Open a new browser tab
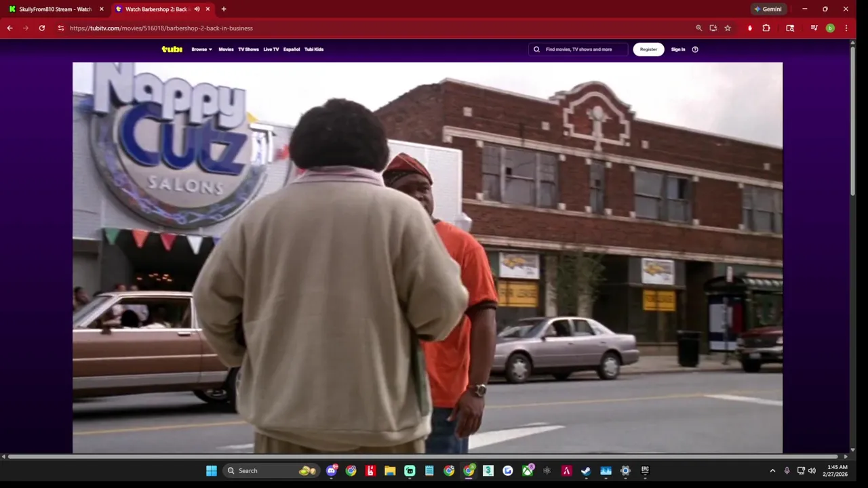The image size is (868, 488). pyautogui.click(x=224, y=9)
